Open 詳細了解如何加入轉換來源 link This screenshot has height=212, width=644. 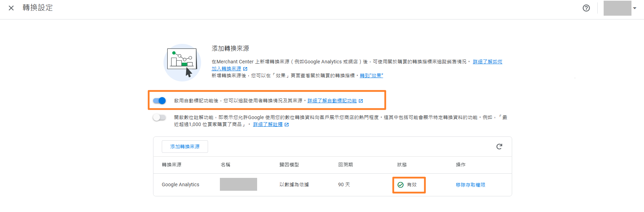pyautogui.click(x=487, y=62)
